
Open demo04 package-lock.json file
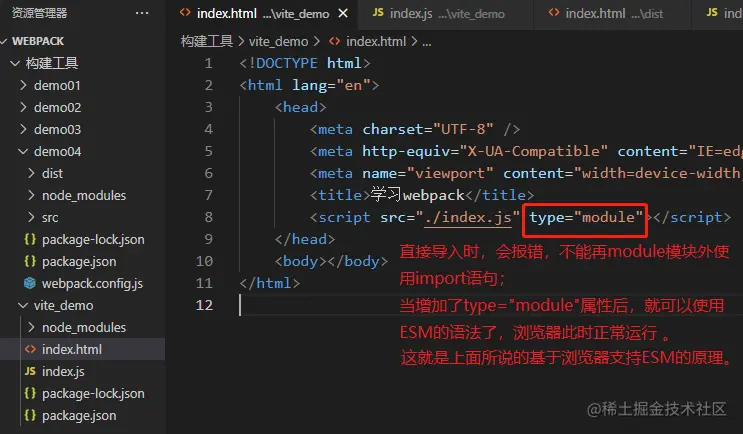tap(93, 239)
